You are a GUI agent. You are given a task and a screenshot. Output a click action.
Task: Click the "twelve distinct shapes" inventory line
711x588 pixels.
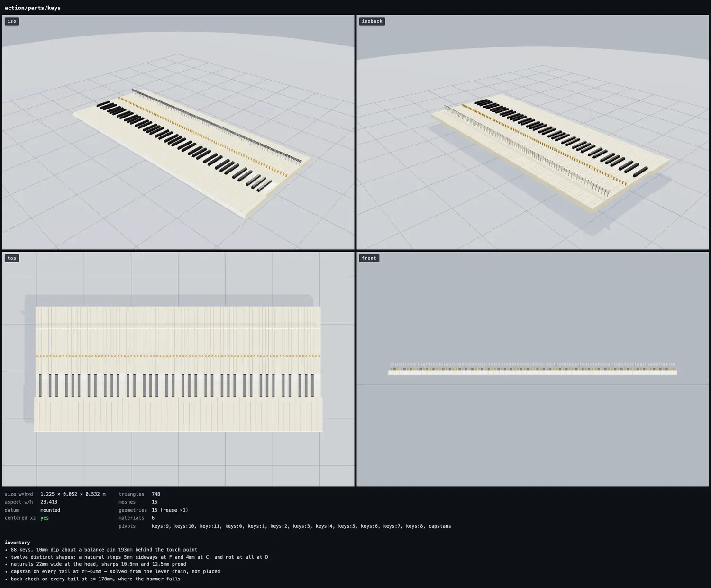pos(139,557)
